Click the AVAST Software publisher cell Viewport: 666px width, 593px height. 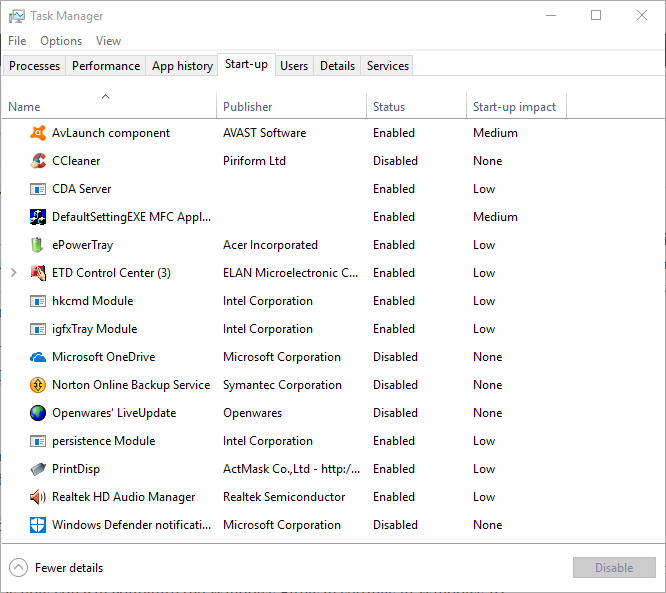click(264, 133)
